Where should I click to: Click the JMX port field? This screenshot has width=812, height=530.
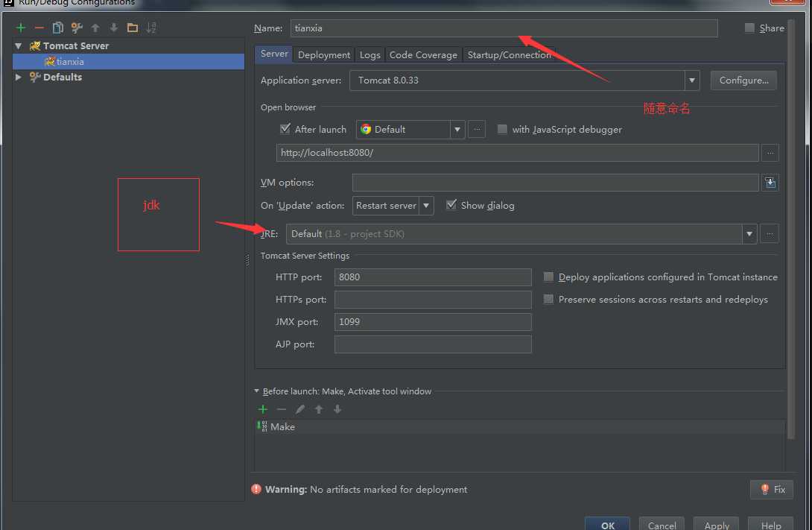pos(433,322)
